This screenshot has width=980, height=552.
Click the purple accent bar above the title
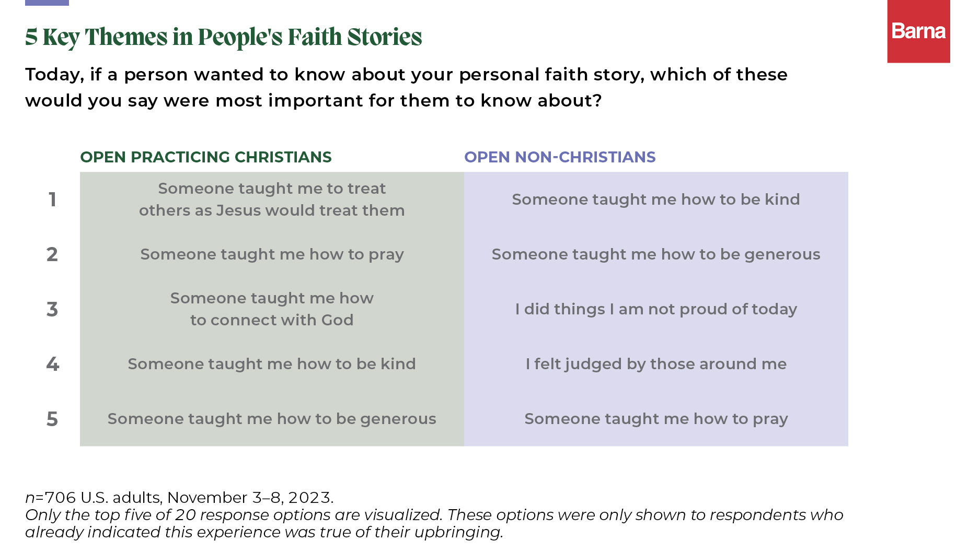pyautogui.click(x=47, y=3)
